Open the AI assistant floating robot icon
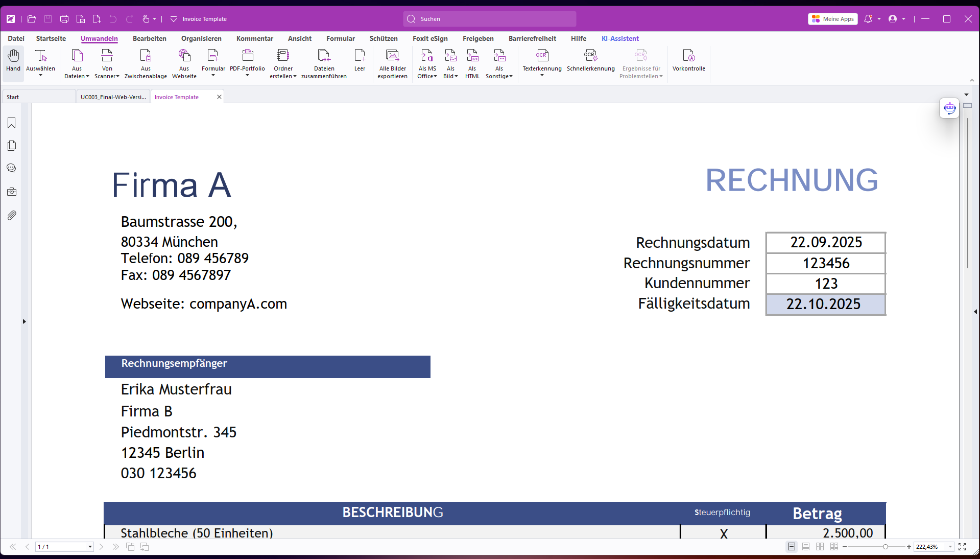The width and height of the screenshot is (980, 559). pos(949,108)
